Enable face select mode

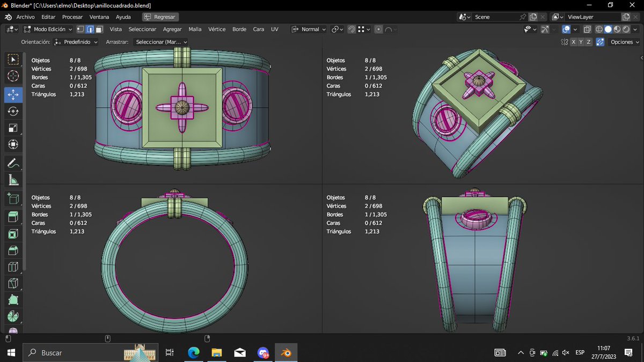(x=99, y=29)
